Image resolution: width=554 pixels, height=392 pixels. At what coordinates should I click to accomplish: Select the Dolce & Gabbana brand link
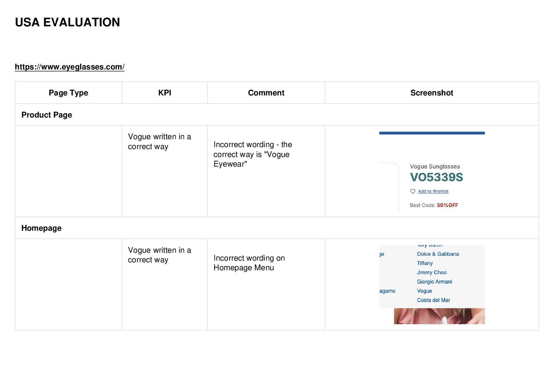pos(438,254)
